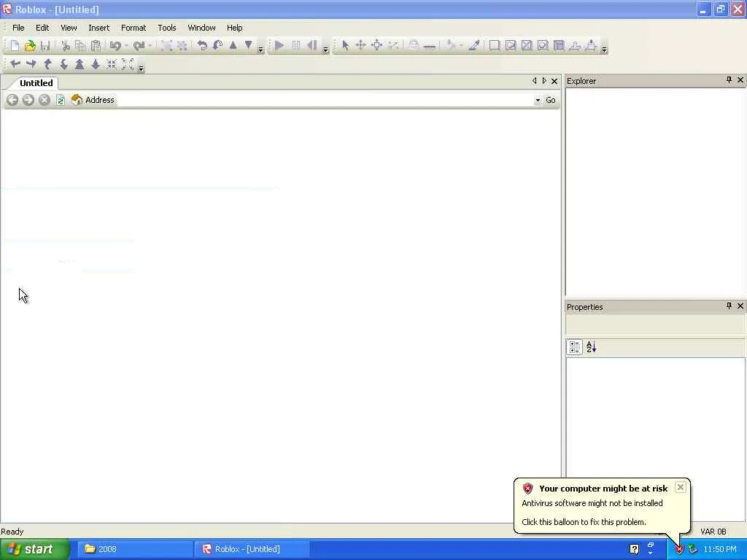Click the Smooth surface square icon
This screenshot has width=747, height=560.
(x=495, y=46)
